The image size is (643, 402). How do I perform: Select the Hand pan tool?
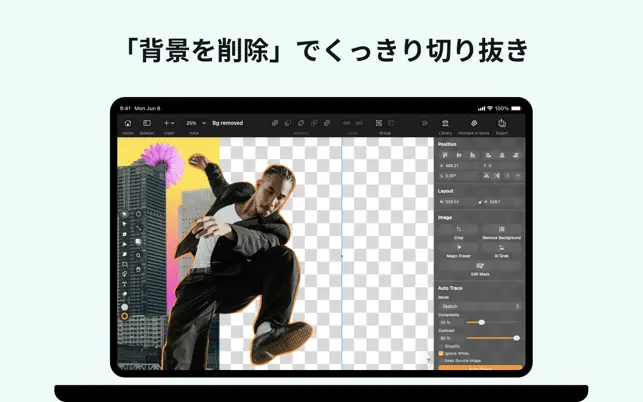pyautogui.click(x=139, y=270)
